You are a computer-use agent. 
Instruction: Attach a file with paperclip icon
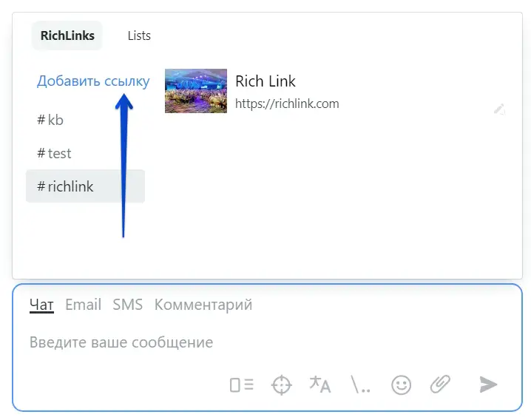[440, 384]
